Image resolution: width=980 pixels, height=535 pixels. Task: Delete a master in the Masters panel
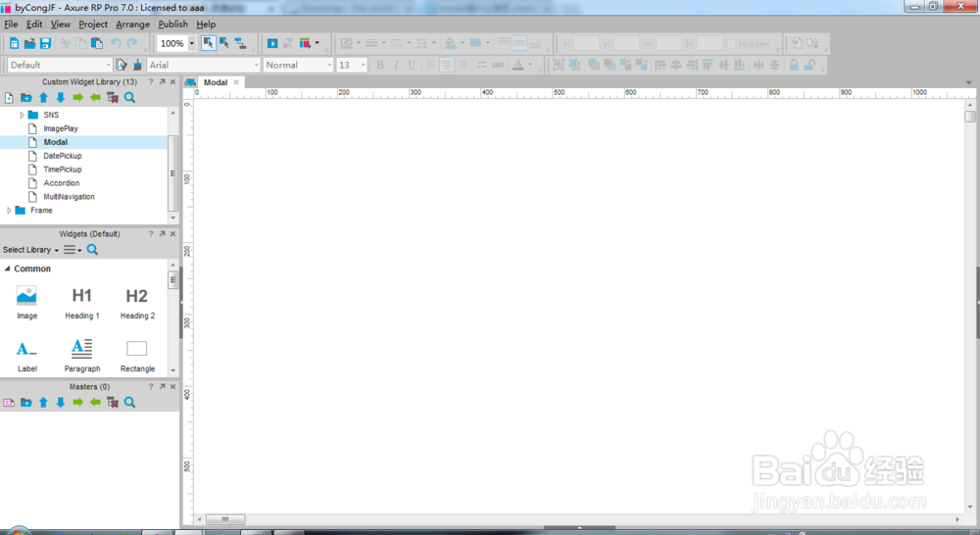tap(113, 403)
